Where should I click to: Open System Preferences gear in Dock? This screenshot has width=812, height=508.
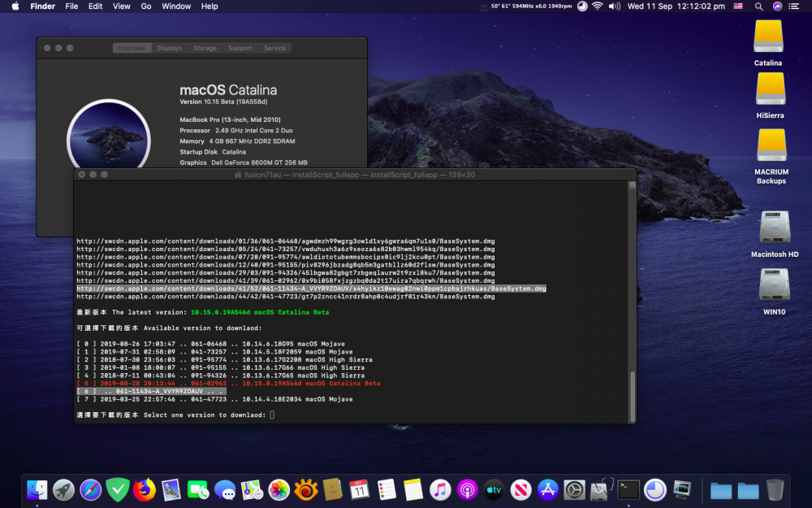(574, 489)
